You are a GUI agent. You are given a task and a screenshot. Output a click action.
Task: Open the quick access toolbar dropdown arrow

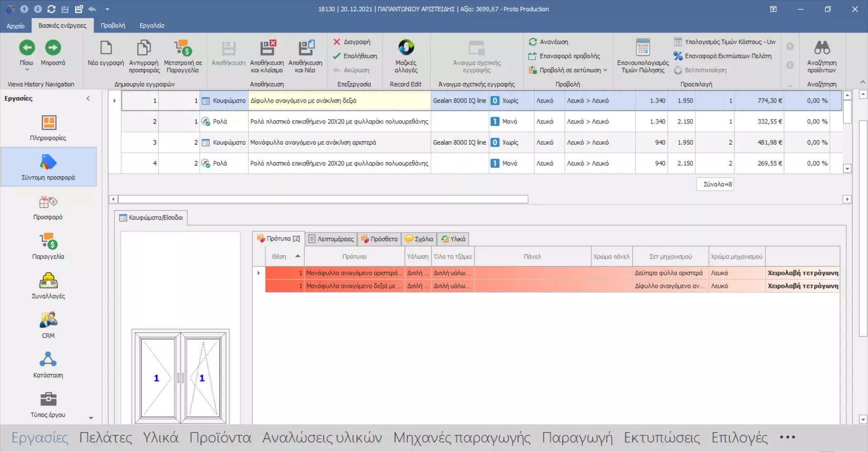point(107,9)
